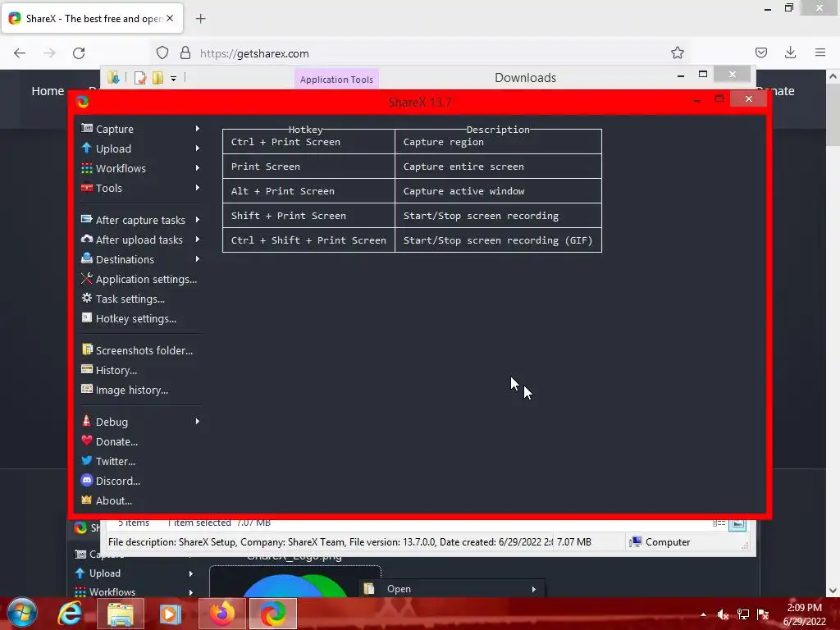The height and width of the screenshot is (630, 840).
Task: Click the Firefox tracking protection shield icon
Action: [162, 52]
